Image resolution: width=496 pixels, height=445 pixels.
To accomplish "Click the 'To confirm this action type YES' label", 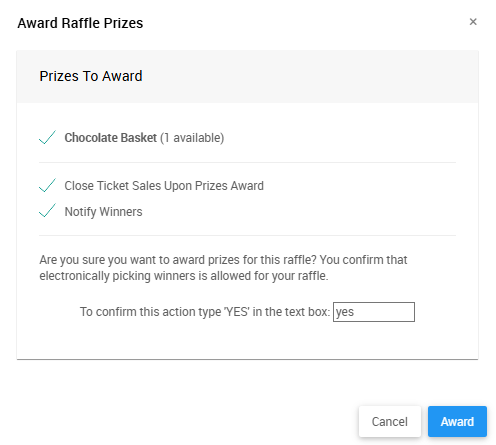I will pos(205,312).
